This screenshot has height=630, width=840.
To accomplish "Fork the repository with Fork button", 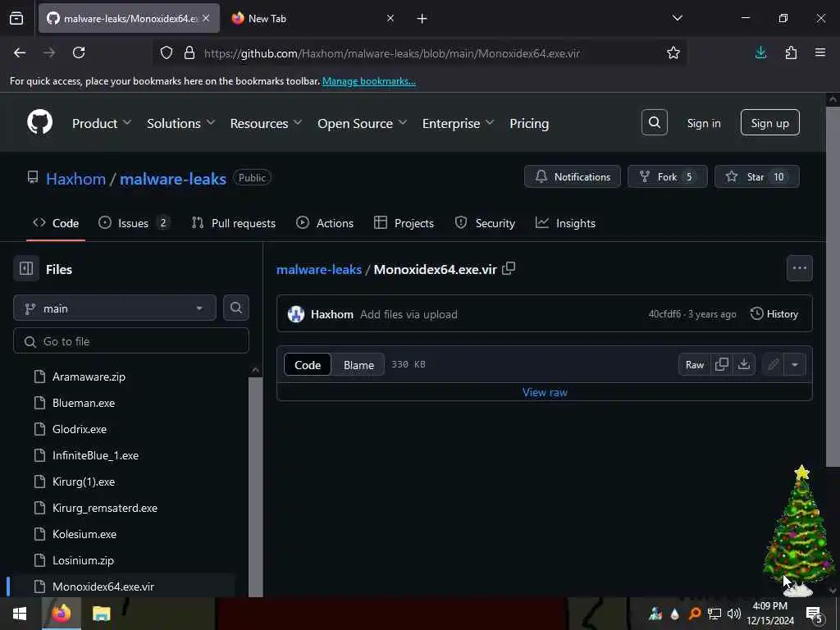I will [x=667, y=177].
